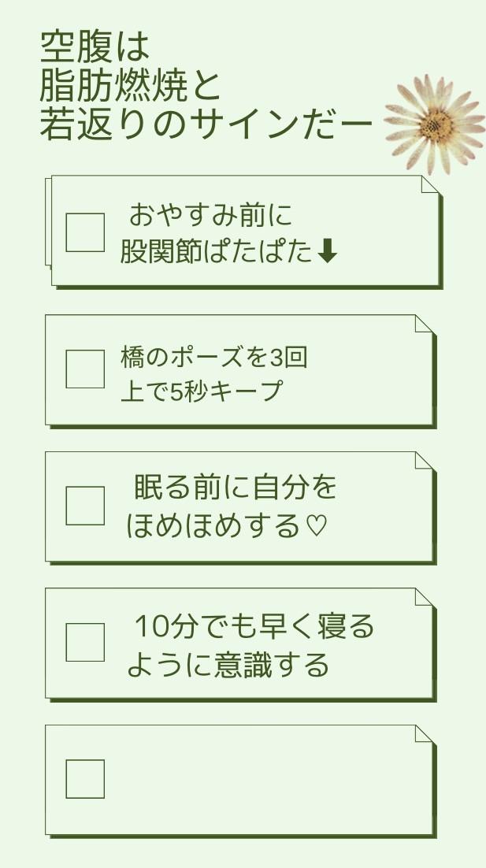Click the dried daisy flower image
Screen dimensions: 486x868
[436, 124]
